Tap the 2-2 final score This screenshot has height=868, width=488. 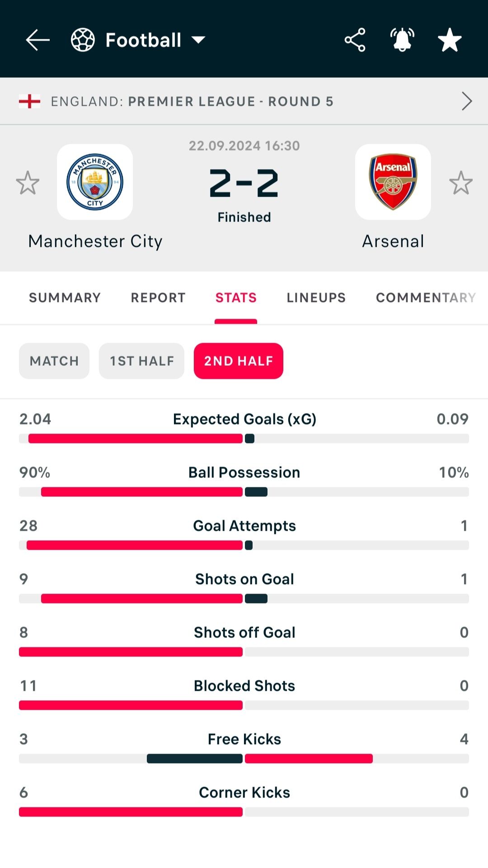[x=244, y=184]
